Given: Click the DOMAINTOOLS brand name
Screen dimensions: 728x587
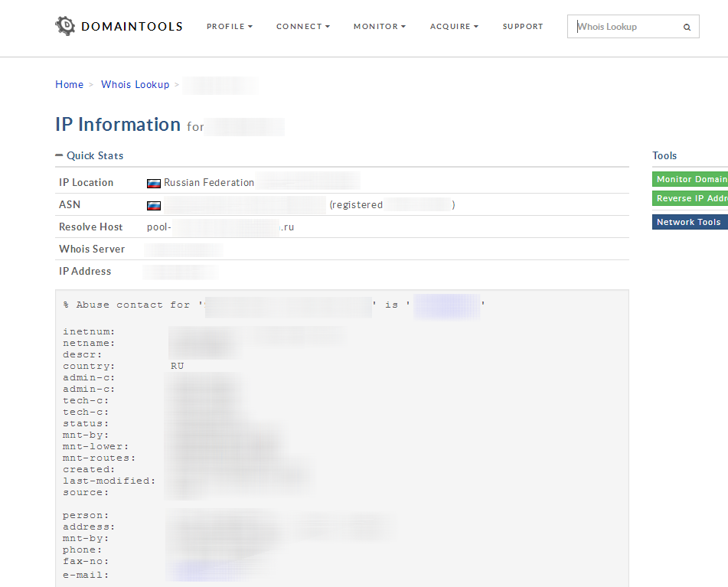Looking at the screenshot, I should pos(132,27).
